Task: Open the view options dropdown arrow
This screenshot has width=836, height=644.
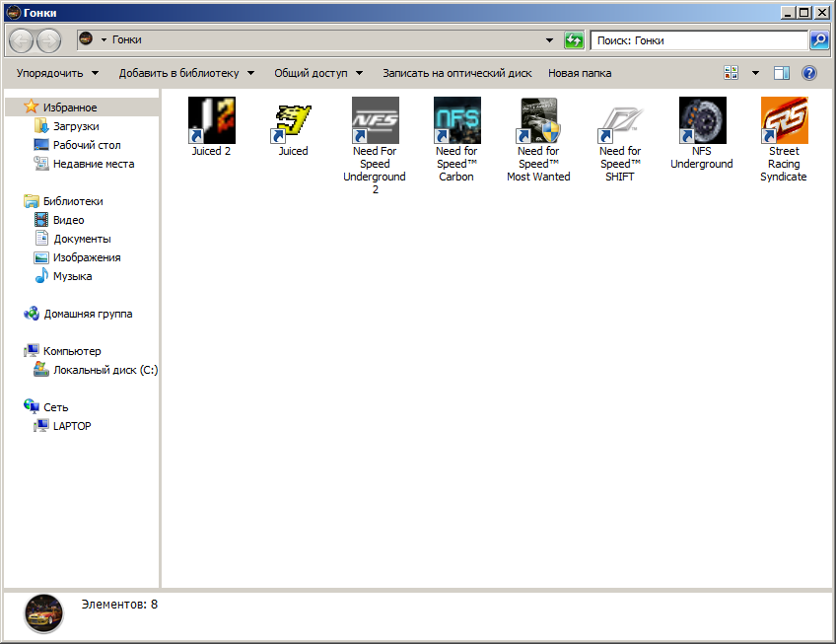Action: [755, 73]
